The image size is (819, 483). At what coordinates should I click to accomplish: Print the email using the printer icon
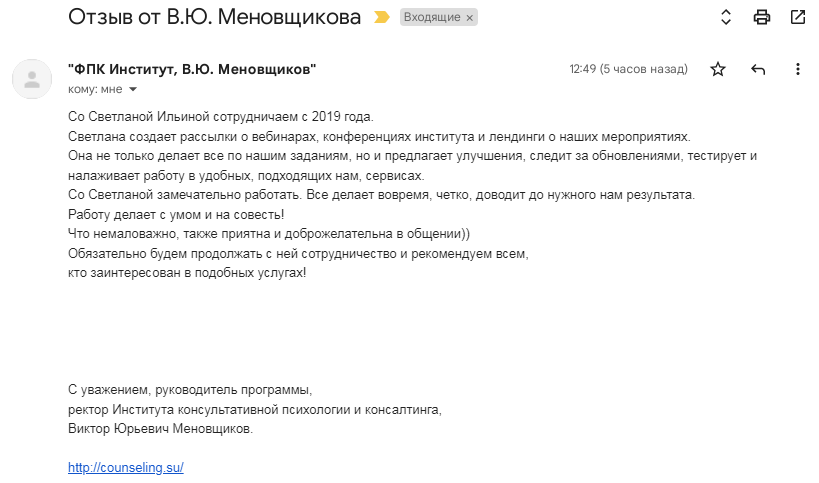click(762, 17)
